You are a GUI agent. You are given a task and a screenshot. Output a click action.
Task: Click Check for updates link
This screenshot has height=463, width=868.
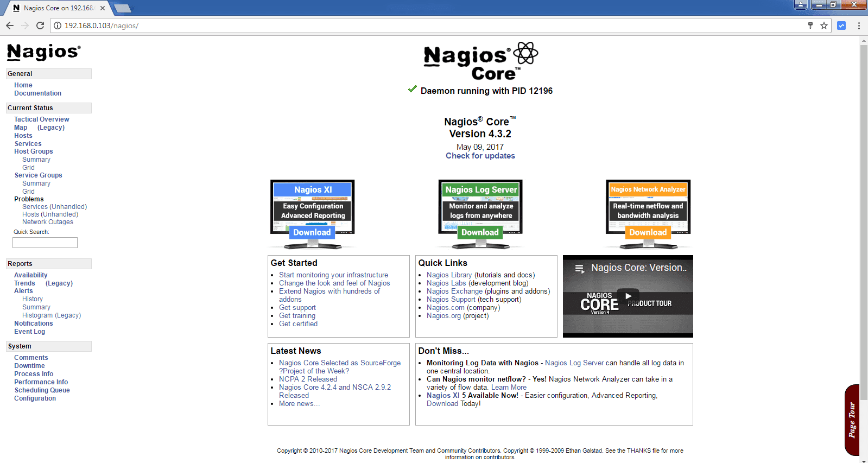tap(480, 156)
